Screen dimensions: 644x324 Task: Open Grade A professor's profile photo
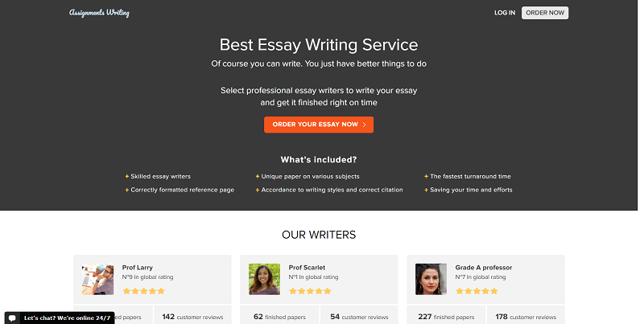(431, 279)
